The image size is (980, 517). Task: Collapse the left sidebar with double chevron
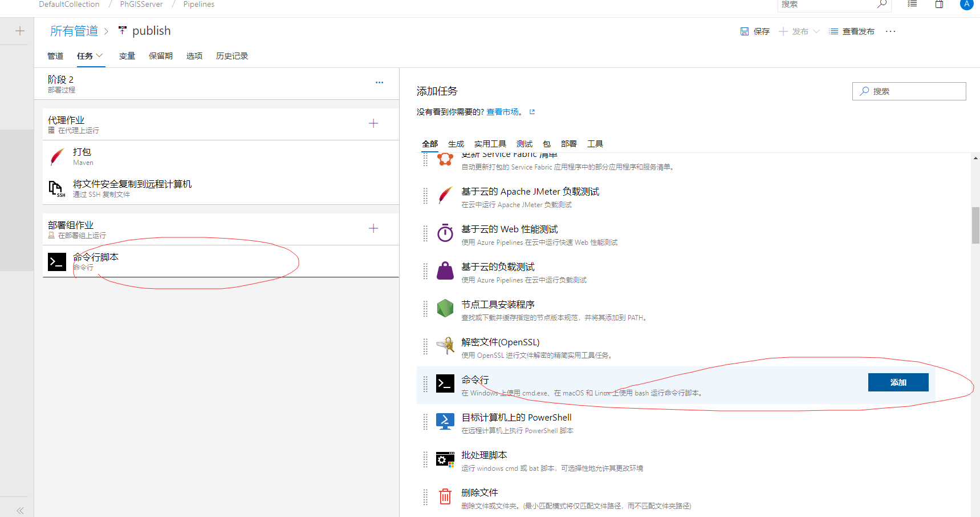(20, 511)
